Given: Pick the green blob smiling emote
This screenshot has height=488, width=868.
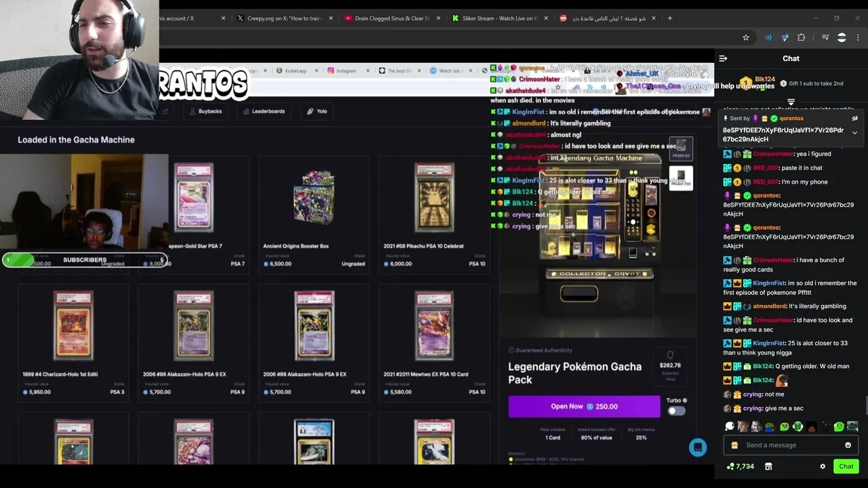Looking at the screenshot, I should (839, 426).
